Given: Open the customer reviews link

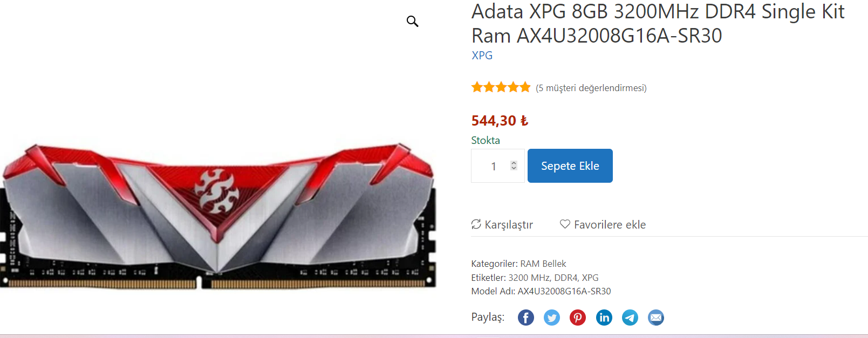Looking at the screenshot, I should pyautogui.click(x=591, y=88).
